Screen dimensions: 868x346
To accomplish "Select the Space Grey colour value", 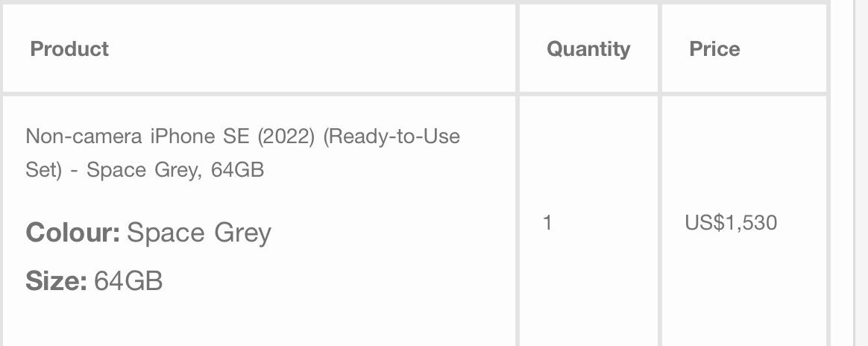I will click(x=199, y=233).
